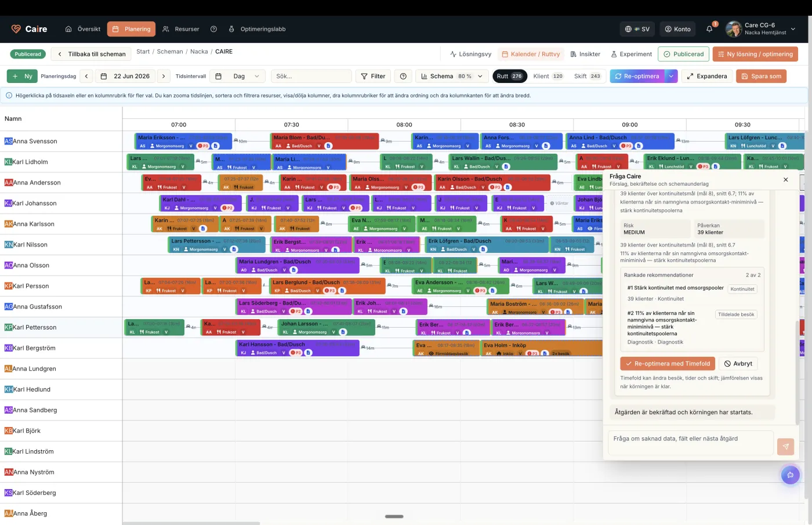Image resolution: width=812 pixels, height=525 pixels.
Task: Click the help question mark in top navigation
Action: [213, 29]
